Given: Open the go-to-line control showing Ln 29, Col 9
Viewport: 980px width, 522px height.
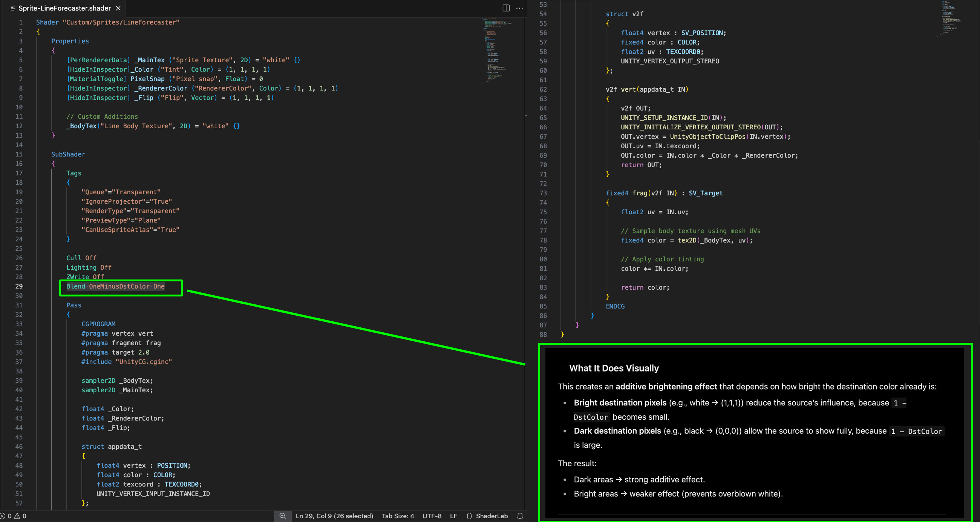Looking at the screenshot, I should tap(335, 516).
